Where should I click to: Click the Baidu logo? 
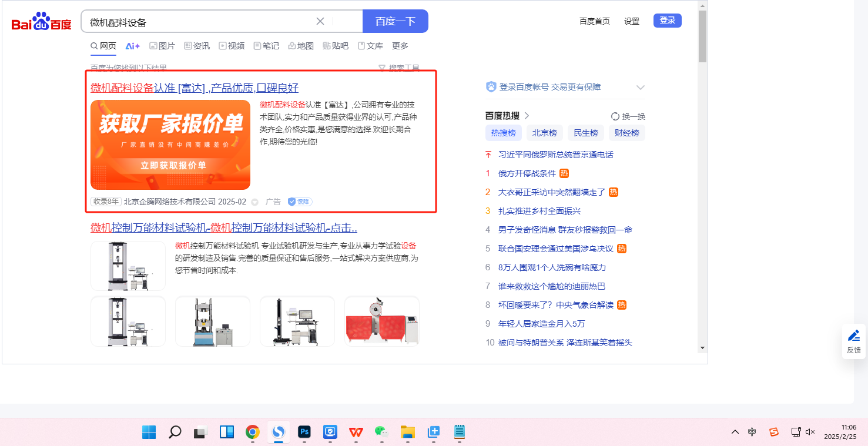pos(42,22)
